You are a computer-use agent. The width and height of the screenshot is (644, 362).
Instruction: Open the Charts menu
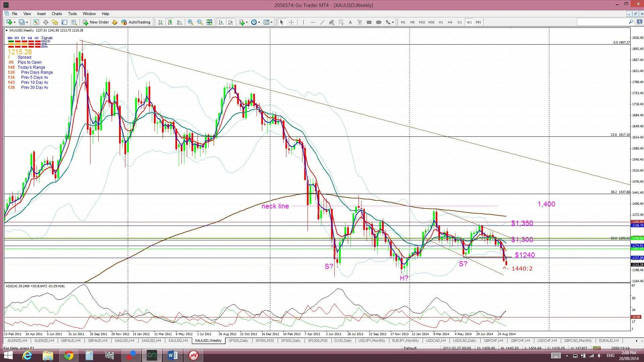click(56, 14)
